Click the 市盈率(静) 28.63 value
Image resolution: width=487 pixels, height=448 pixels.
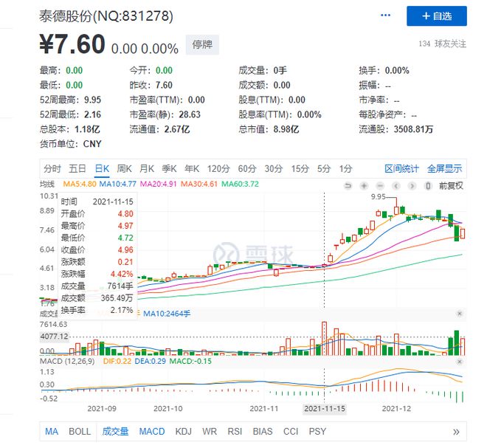190,114
